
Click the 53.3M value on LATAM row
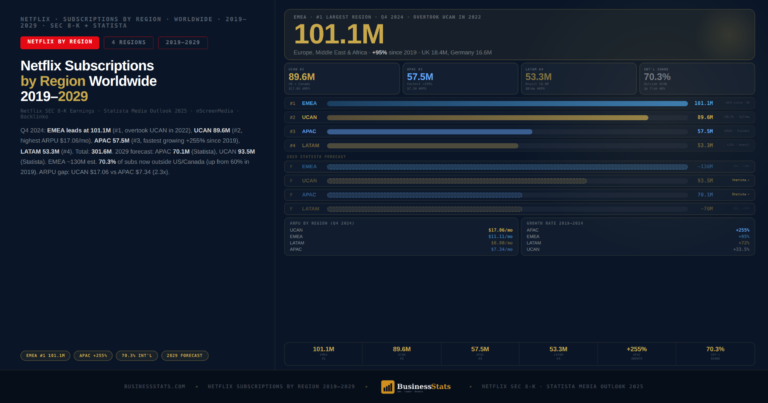click(705, 145)
